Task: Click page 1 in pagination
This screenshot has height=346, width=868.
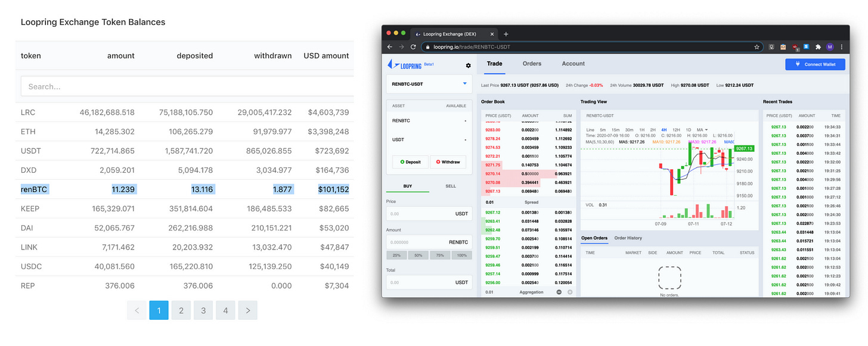Action: coord(159,310)
